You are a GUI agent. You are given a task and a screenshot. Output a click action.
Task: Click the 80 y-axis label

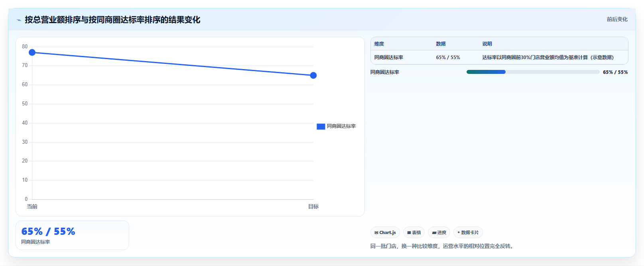click(25, 47)
